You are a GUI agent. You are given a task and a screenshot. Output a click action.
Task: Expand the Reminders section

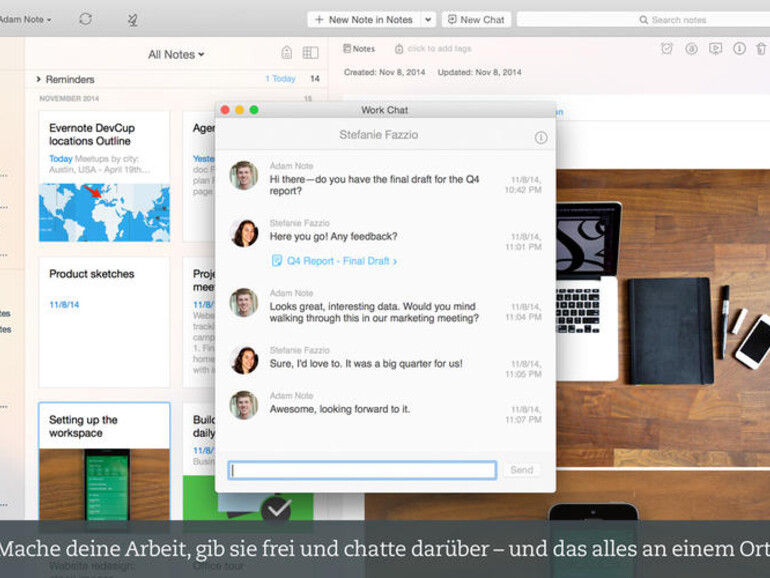(38, 79)
